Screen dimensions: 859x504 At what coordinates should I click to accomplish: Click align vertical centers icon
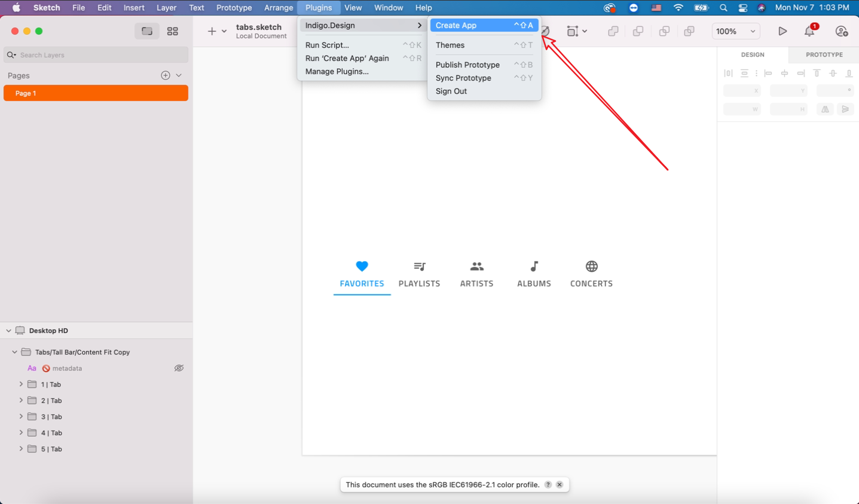833,74
